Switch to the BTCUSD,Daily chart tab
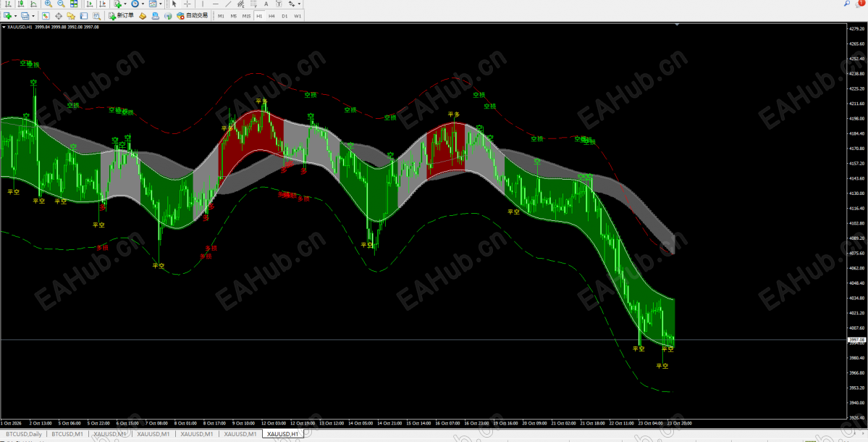The width and height of the screenshot is (868, 442). 25,434
